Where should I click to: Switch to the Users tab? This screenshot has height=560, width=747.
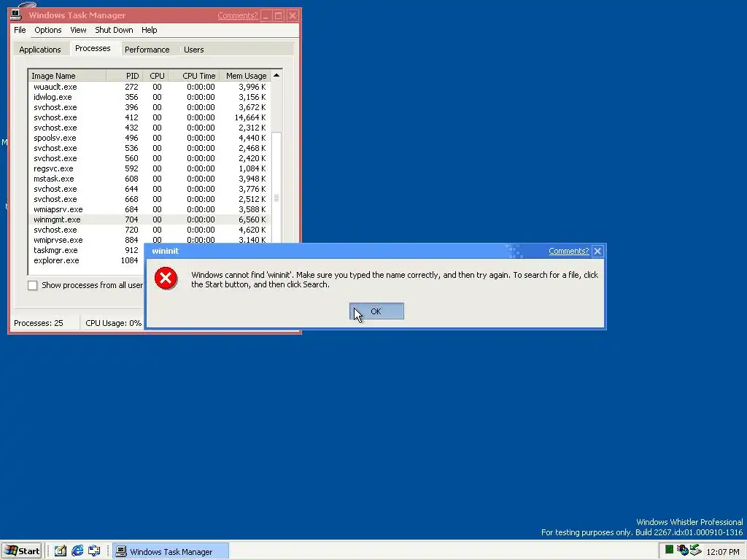tap(194, 50)
